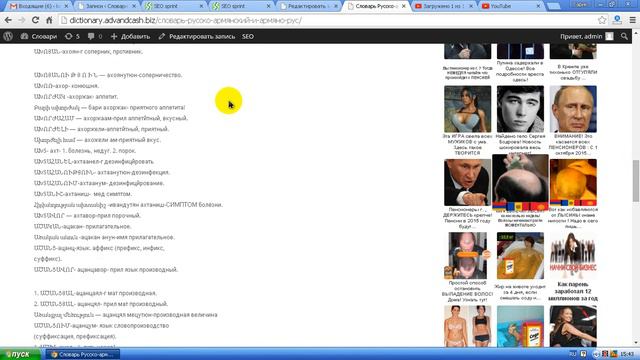Open the comments bubble showing 0
This screenshot has width=640, height=360.
coord(95,36)
